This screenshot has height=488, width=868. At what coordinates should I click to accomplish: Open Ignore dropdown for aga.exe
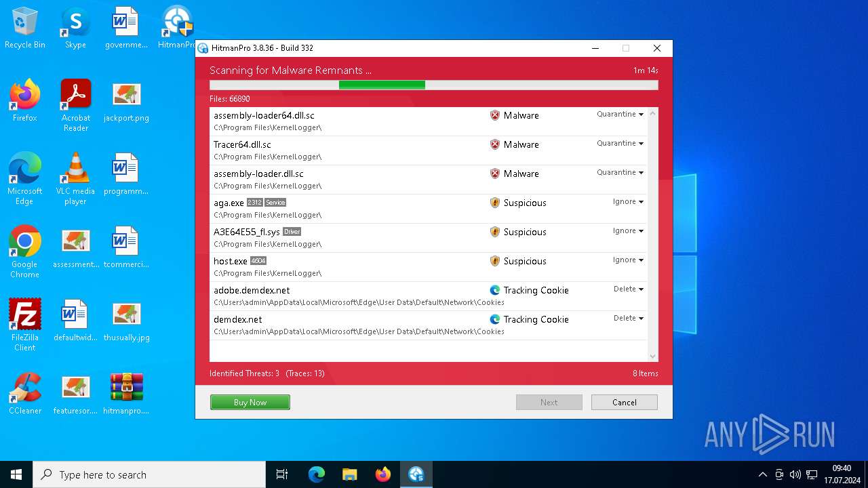628,202
